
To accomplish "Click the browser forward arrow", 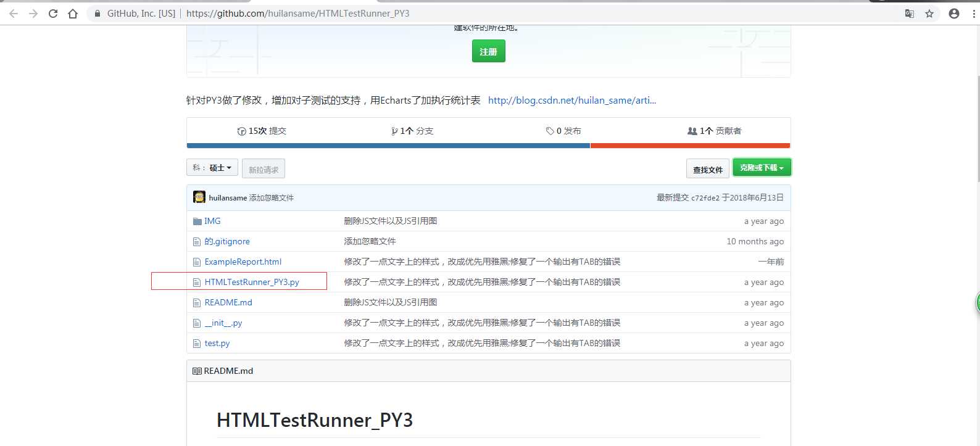I will 33,14.
